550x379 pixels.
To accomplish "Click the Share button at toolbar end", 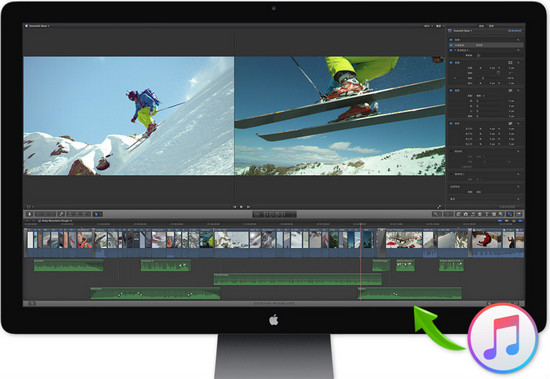I will click(519, 214).
